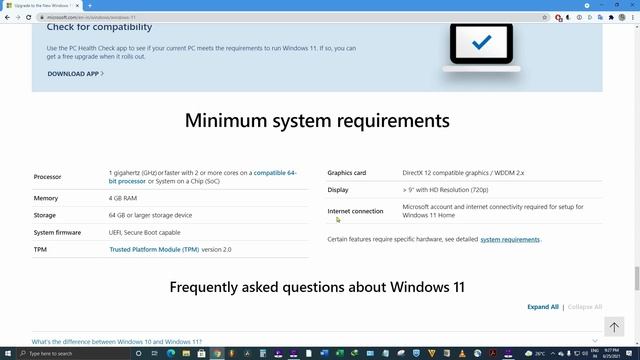Reload the Windows 11 page
640x360 pixels.
tap(29, 18)
